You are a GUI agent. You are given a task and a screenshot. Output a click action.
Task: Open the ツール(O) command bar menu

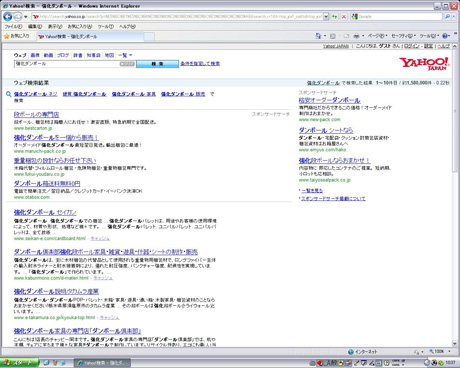pyautogui.click(x=429, y=36)
